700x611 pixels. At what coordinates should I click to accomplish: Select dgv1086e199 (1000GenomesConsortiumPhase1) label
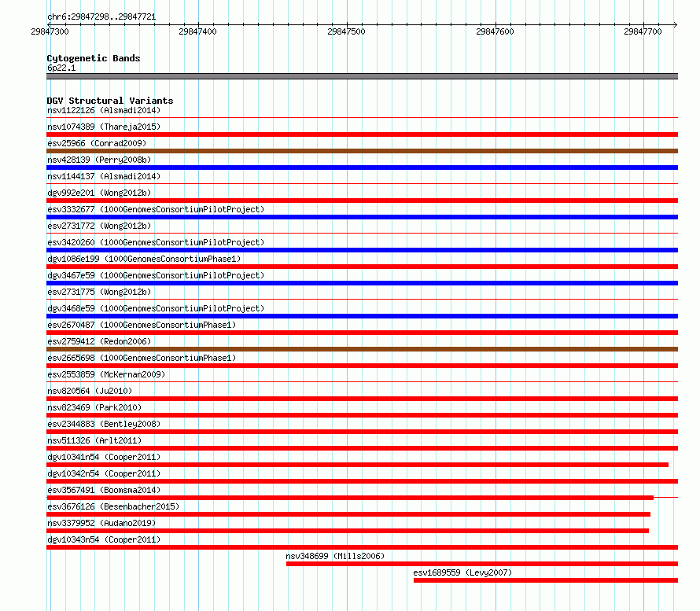[x=144, y=259]
